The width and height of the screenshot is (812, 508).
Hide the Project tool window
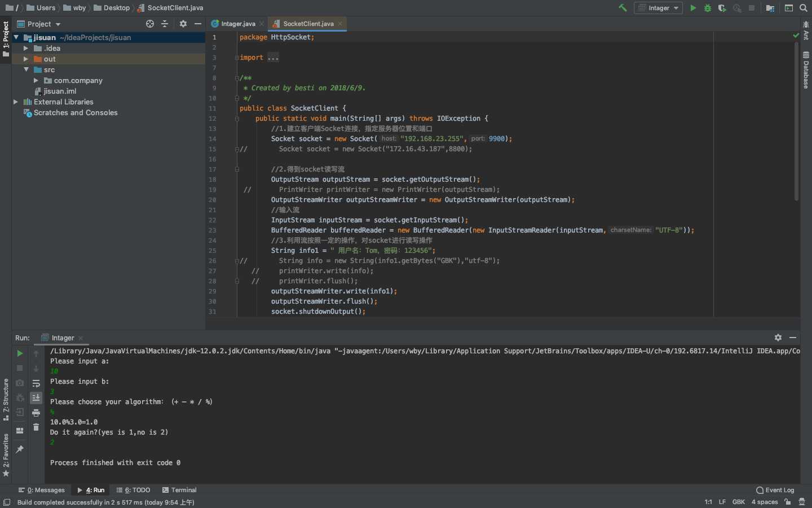198,24
